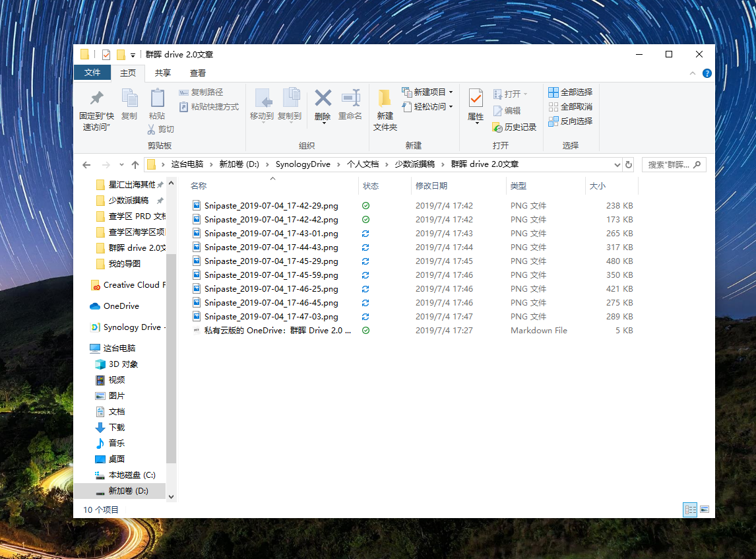This screenshot has height=559, width=756.
Task: Switch to the Share (共享) tab
Action: pyautogui.click(x=163, y=73)
